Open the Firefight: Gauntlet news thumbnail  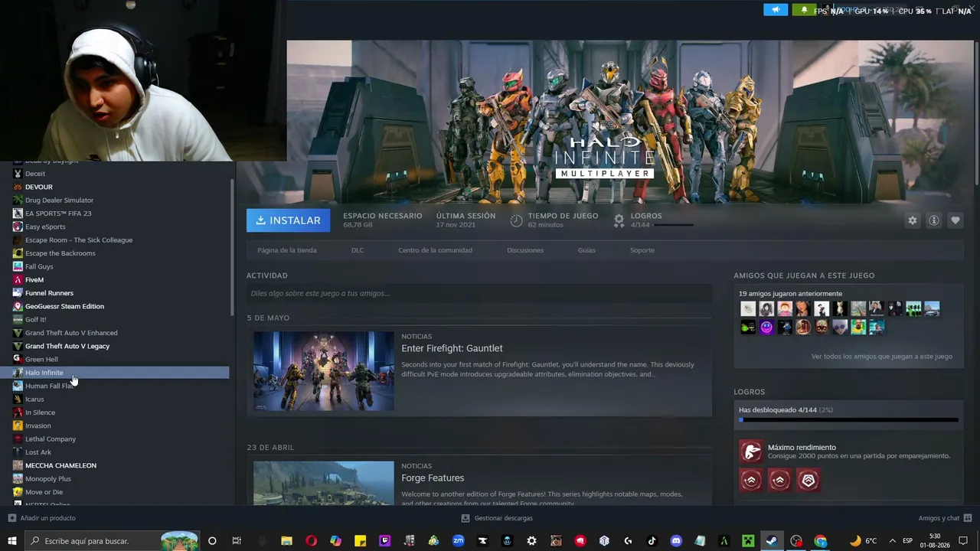click(324, 371)
